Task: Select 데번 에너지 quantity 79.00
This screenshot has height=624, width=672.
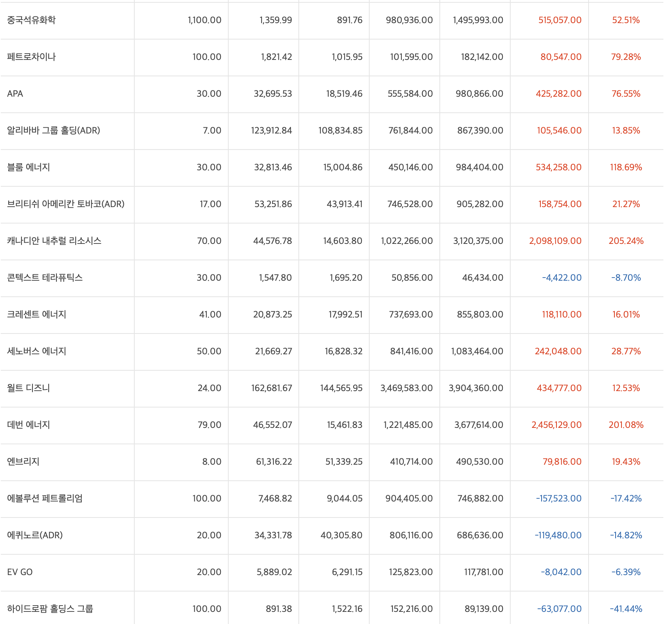Action: (x=210, y=425)
